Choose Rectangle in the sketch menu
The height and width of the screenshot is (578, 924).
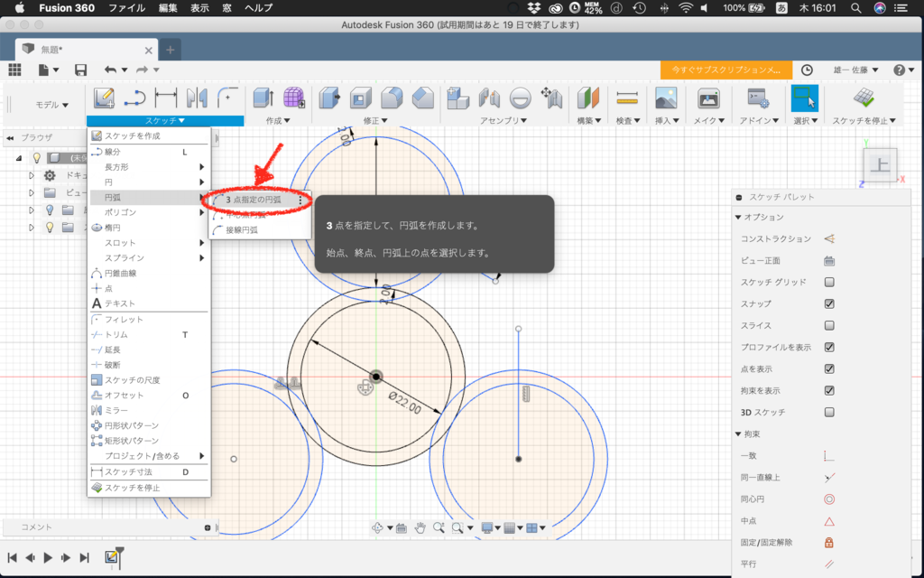149,167
